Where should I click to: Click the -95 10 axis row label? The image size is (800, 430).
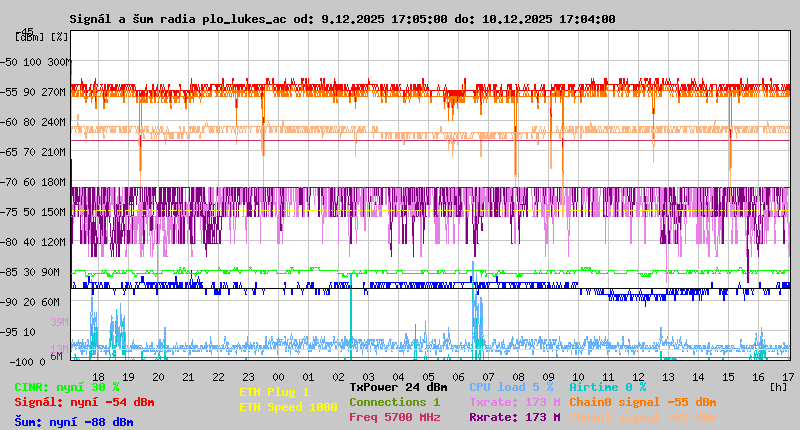click(18, 333)
